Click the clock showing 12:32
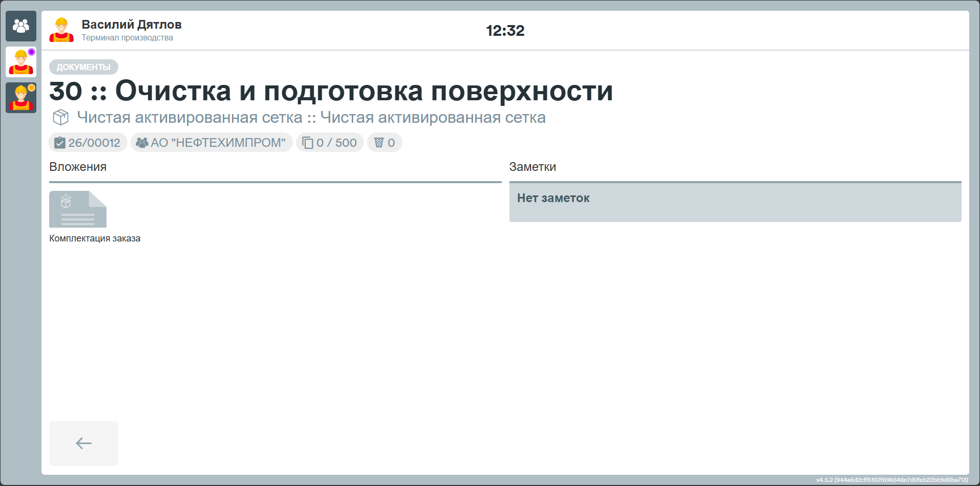Screen dimensions: 980x486 (x=505, y=31)
